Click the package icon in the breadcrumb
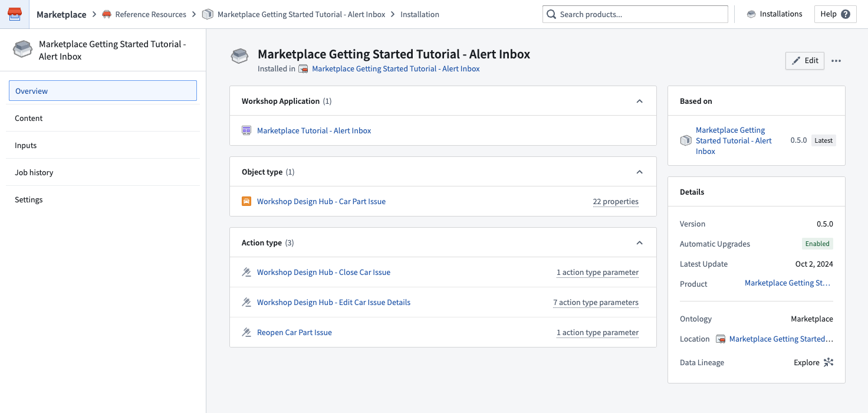 208,14
